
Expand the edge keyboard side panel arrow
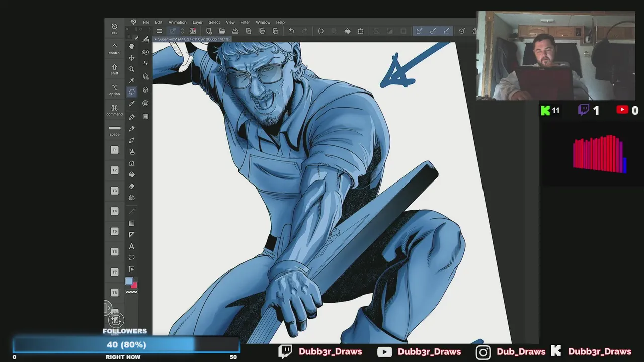click(108, 308)
